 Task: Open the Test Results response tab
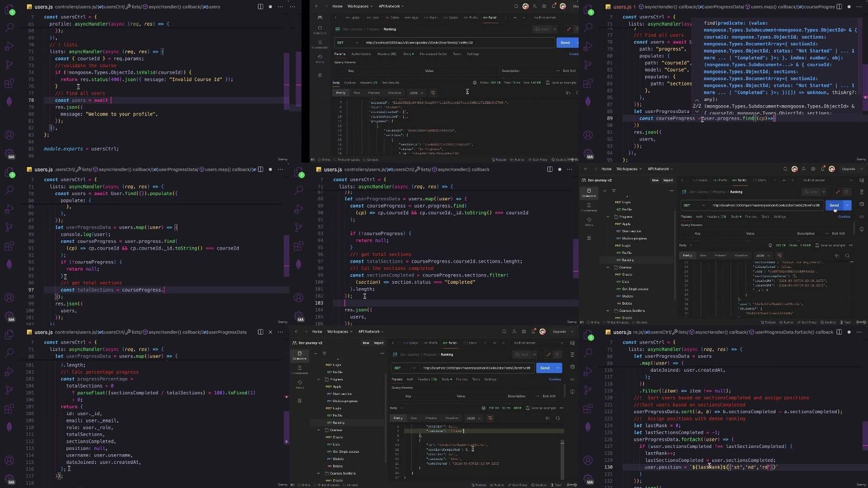point(391,83)
